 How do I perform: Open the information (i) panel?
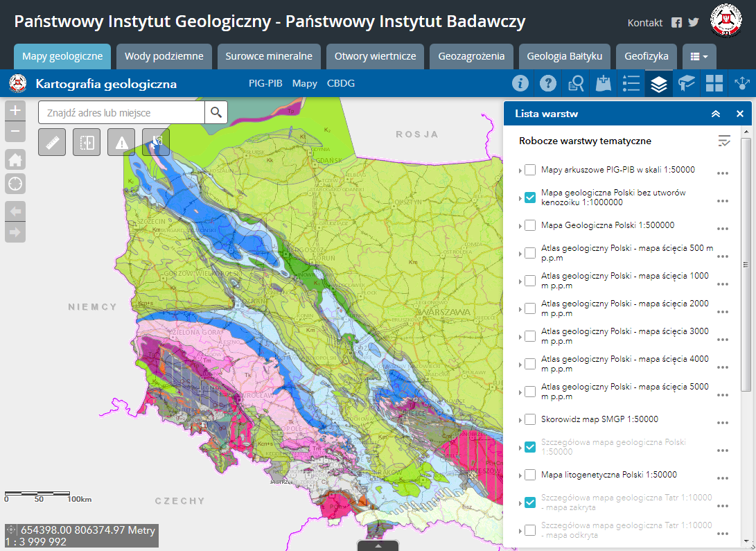[x=520, y=83]
